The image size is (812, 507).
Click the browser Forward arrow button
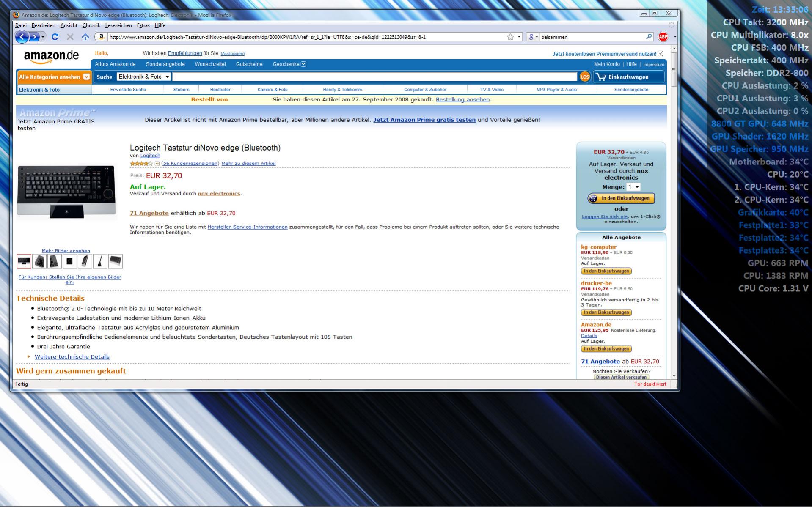pos(34,37)
